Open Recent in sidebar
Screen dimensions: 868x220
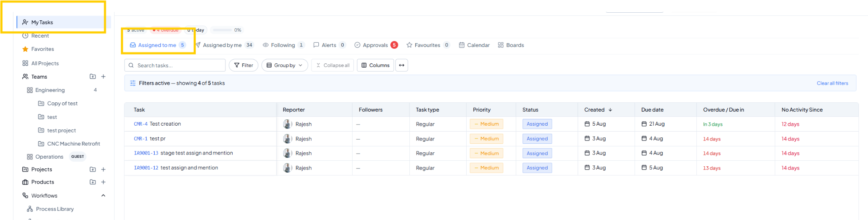click(40, 36)
